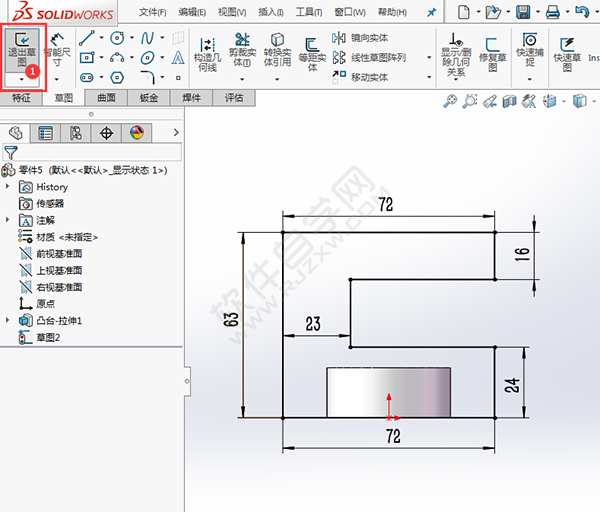Image resolution: width=600 pixels, height=512 pixels.
Task: Click the Section View icon
Action: pyautogui.click(x=509, y=101)
